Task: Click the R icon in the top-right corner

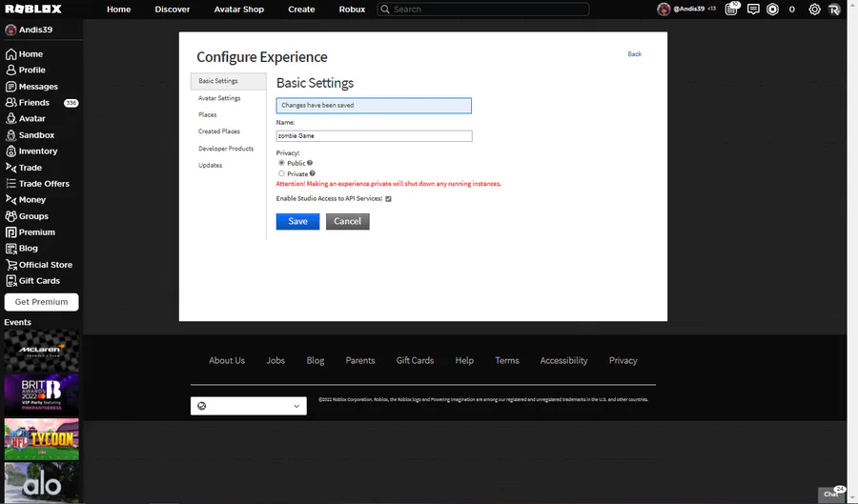Action: tap(834, 10)
